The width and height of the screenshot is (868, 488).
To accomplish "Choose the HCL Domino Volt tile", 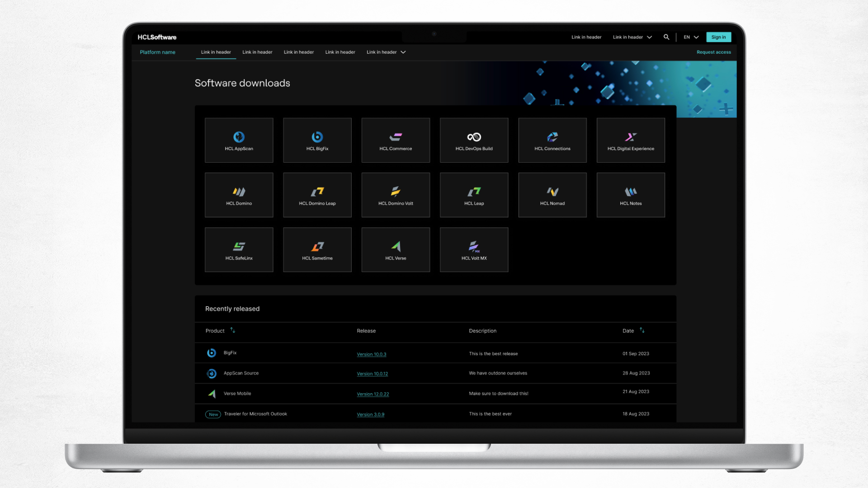I will click(x=396, y=195).
